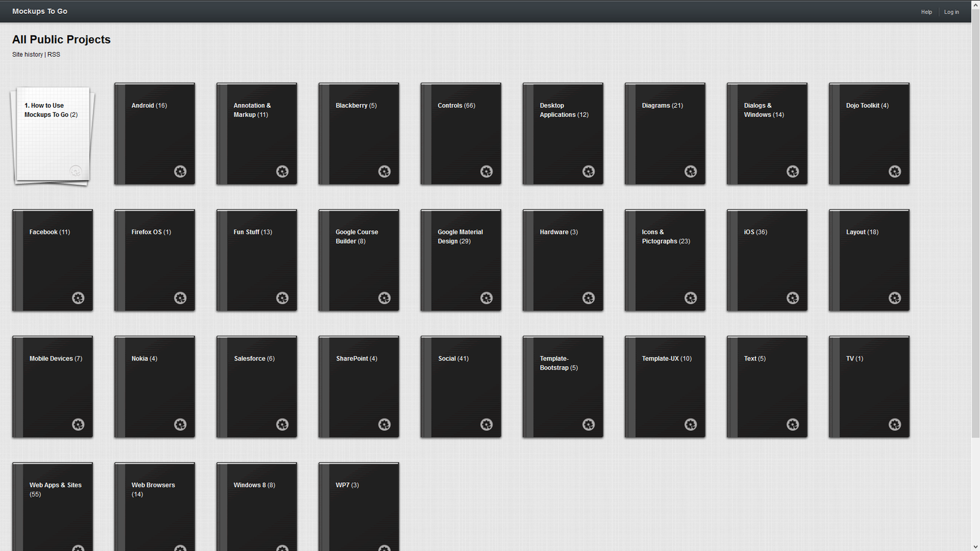Click the gear icon on Dialogs & Windows
This screenshot has width=980, height=551.
[793, 171]
